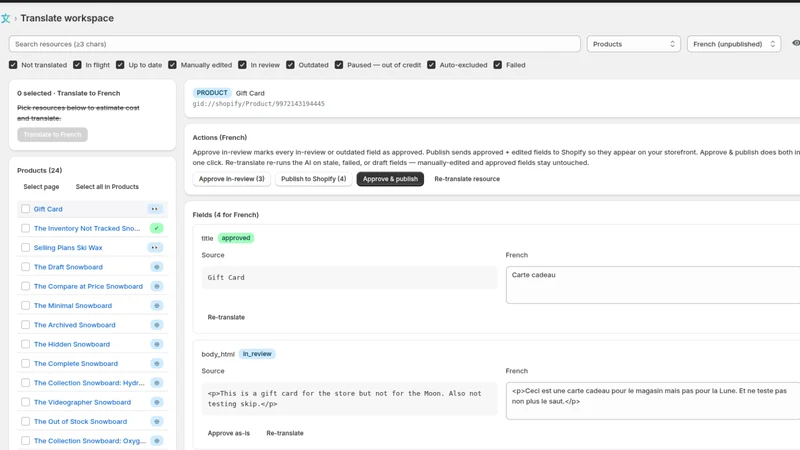Uncheck the In flight filter
Image resolution: width=800 pixels, height=450 pixels.
(78, 65)
